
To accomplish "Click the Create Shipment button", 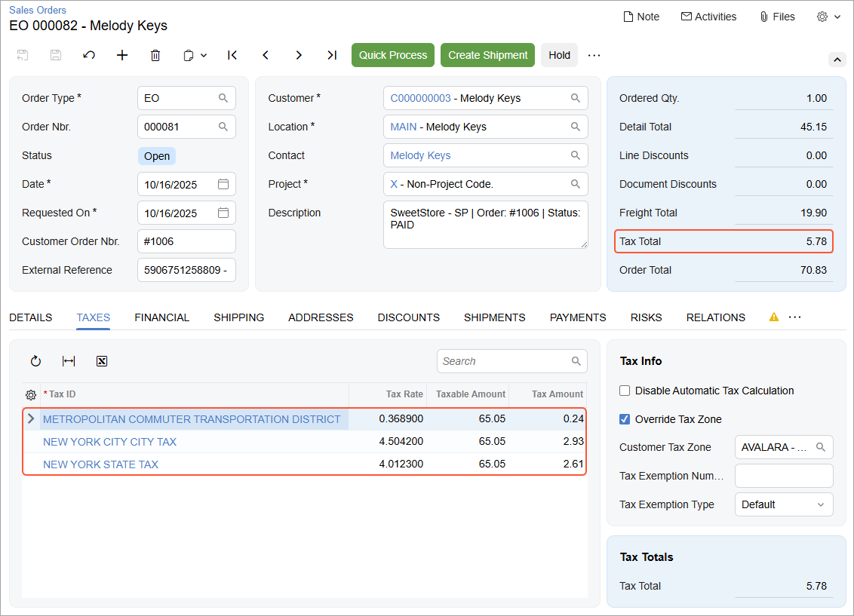I will tap(487, 55).
